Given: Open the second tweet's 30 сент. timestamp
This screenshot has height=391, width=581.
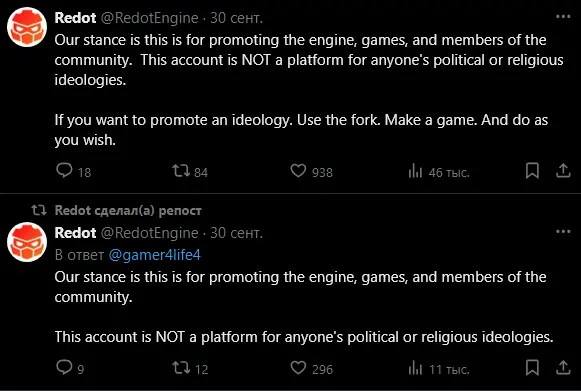Looking at the screenshot, I should 236,233.
